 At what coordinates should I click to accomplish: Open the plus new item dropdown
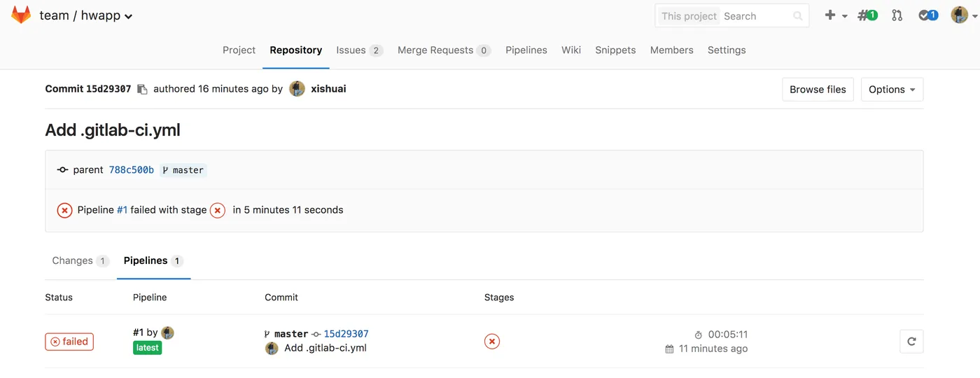(x=835, y=15)
